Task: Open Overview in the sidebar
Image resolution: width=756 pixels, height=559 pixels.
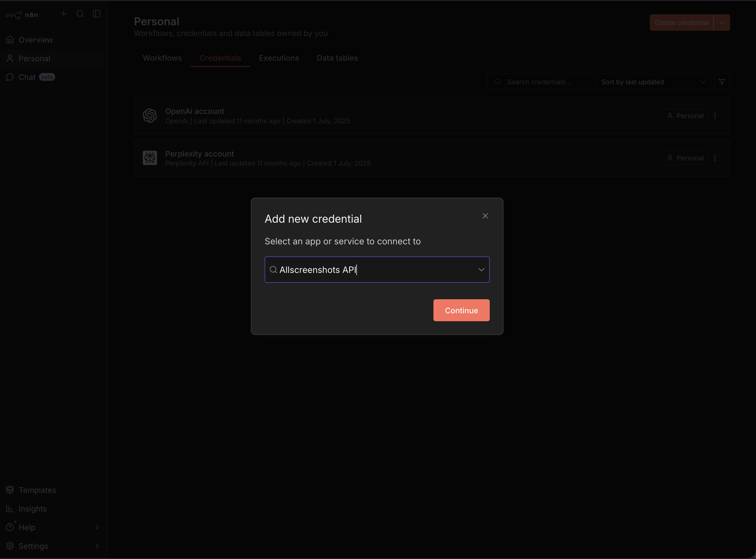Action: point(52,40)
